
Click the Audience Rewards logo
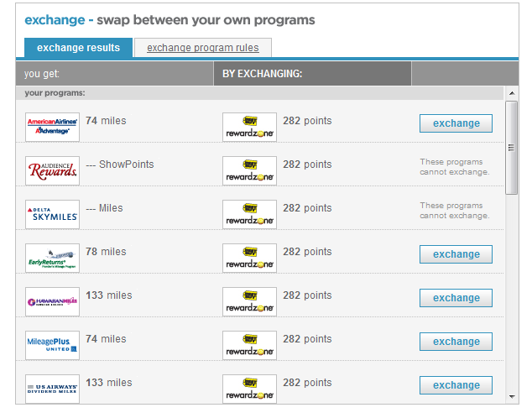point(52,170)
